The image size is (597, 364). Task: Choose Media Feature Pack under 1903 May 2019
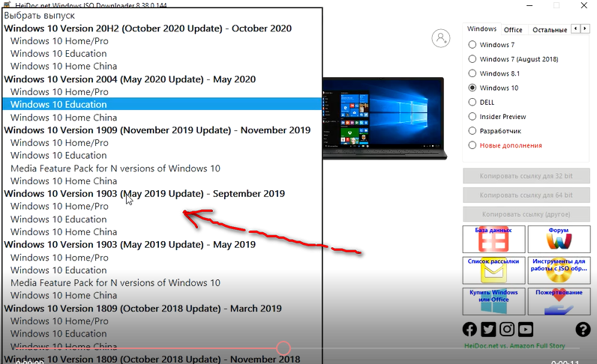pos(162,283)
